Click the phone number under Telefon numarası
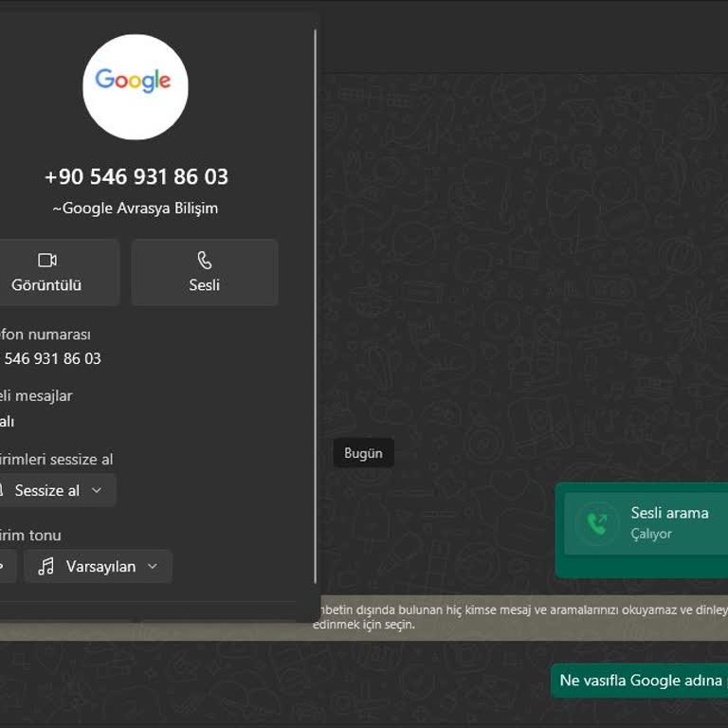 [51, 358]
